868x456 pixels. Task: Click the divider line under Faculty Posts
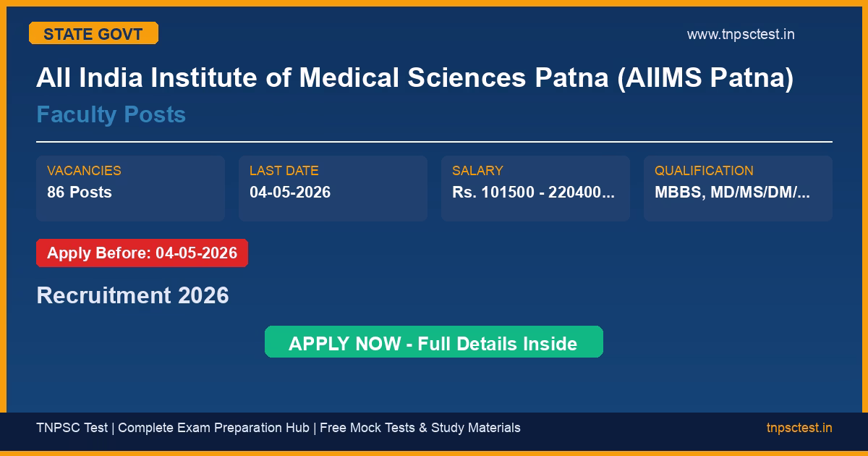click(x=434, y=142)
